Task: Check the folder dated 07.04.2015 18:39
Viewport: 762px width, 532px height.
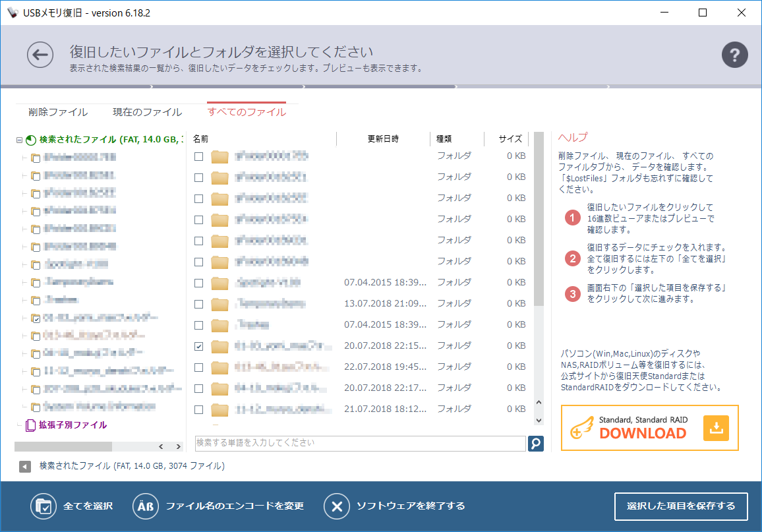Action: 198,282
